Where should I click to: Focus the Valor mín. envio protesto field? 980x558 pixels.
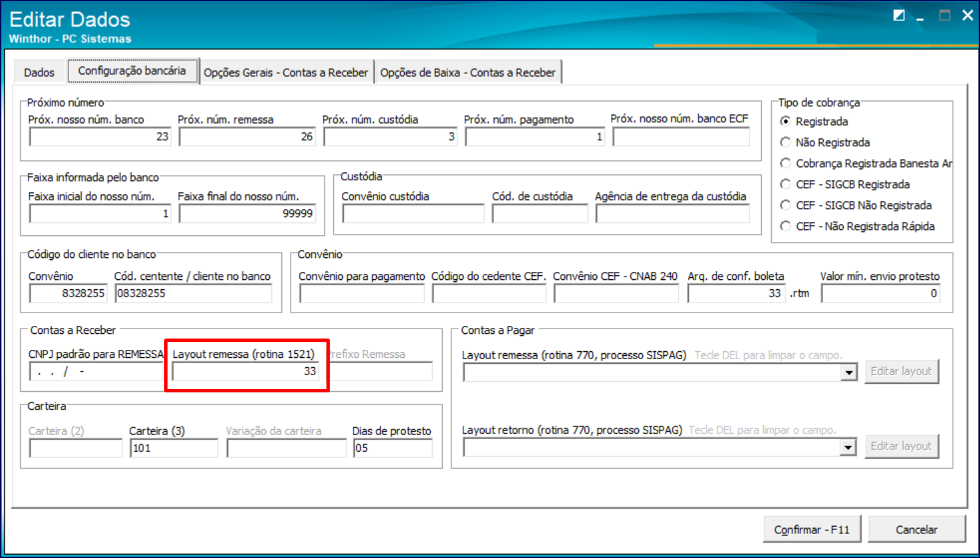(881, 293)
